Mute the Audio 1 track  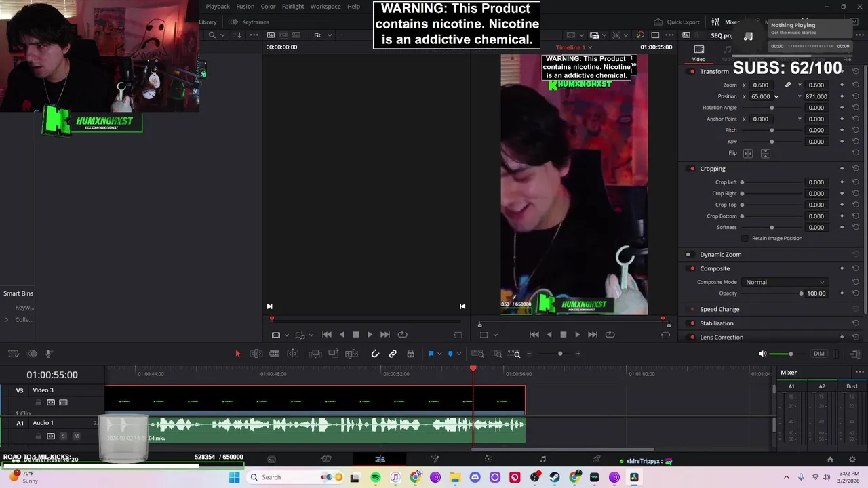[x=76, y=436]
